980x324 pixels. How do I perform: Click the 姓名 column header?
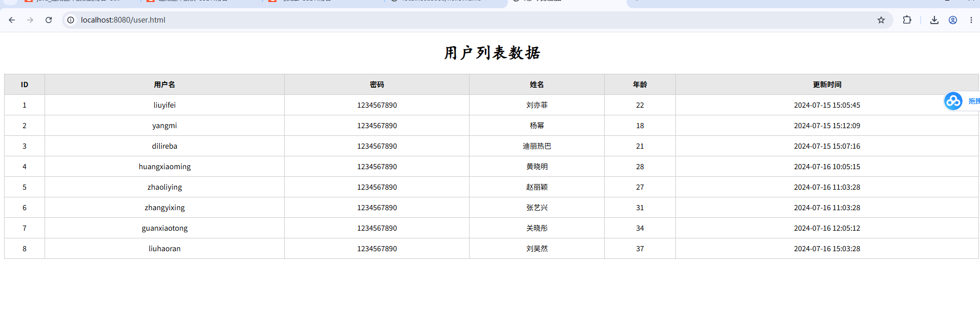pyautogui.click(x=537, y=85)
